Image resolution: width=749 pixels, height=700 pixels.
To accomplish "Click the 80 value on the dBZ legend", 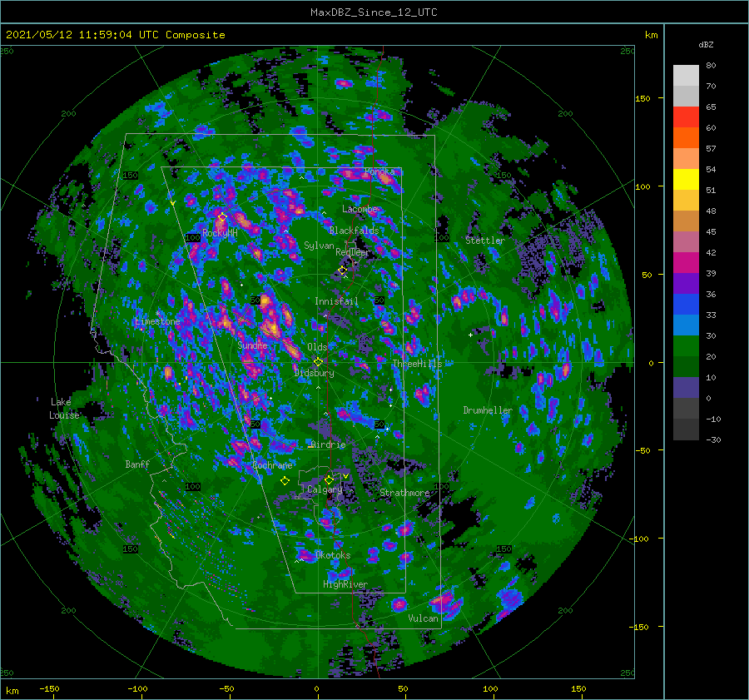I will pyautogui.click(x=711, y=66).
